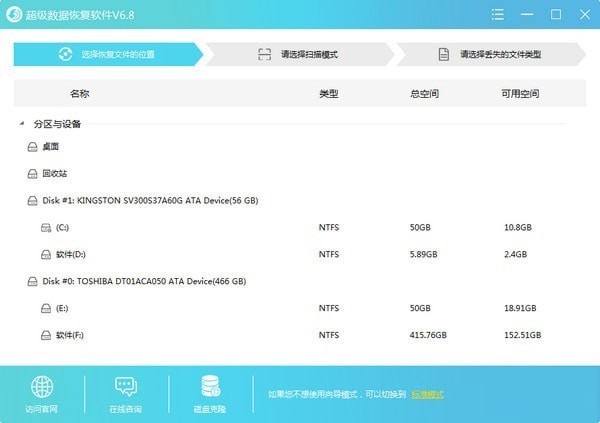Click the drive icon for 软件(D:)
The image size is (600, 423).
pos(46,255)
